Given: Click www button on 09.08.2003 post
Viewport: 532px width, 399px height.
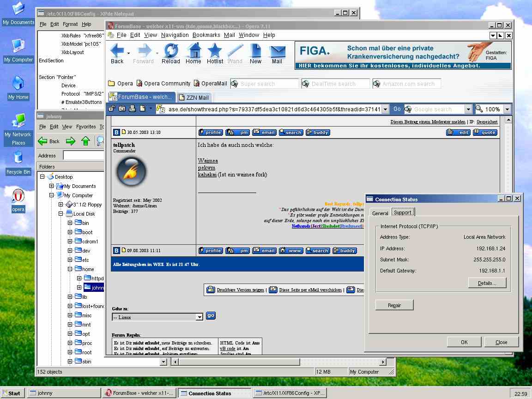Looking at the screenshot, I should 291,250.
